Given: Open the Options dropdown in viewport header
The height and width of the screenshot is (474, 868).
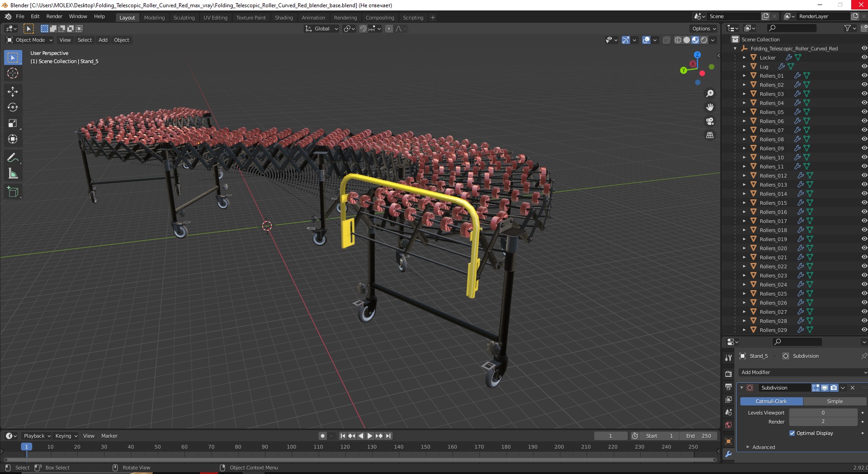Looking at the screenshot, I should tap(704, 29).
